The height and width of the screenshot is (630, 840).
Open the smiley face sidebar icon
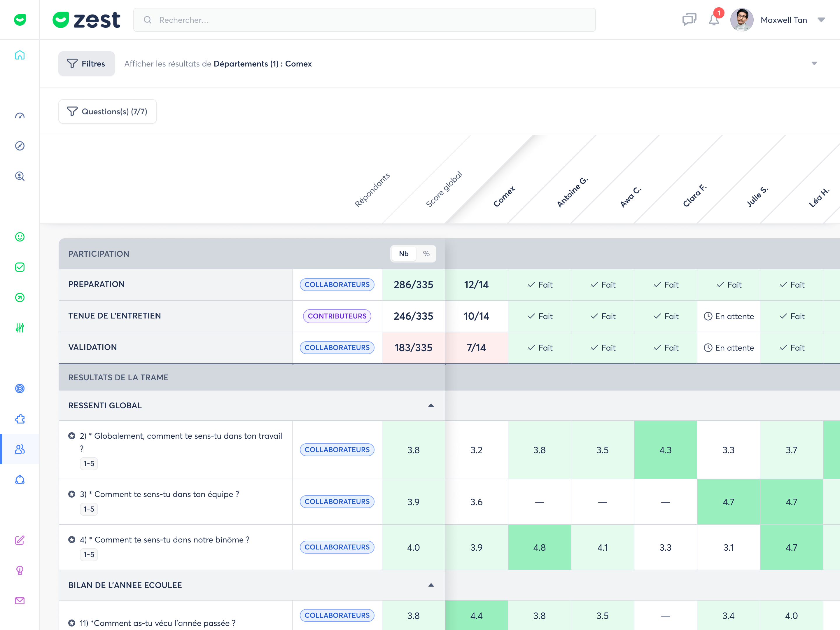coord(20,237)
